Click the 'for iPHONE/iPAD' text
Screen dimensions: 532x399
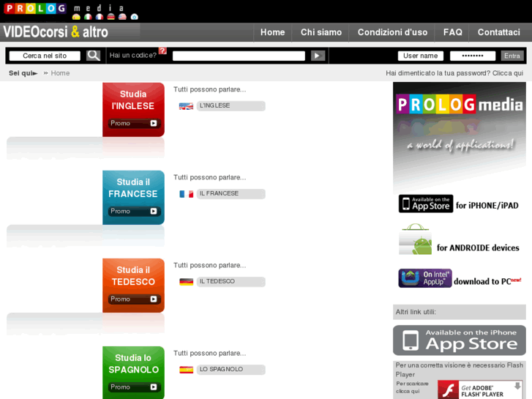(487, 206)
